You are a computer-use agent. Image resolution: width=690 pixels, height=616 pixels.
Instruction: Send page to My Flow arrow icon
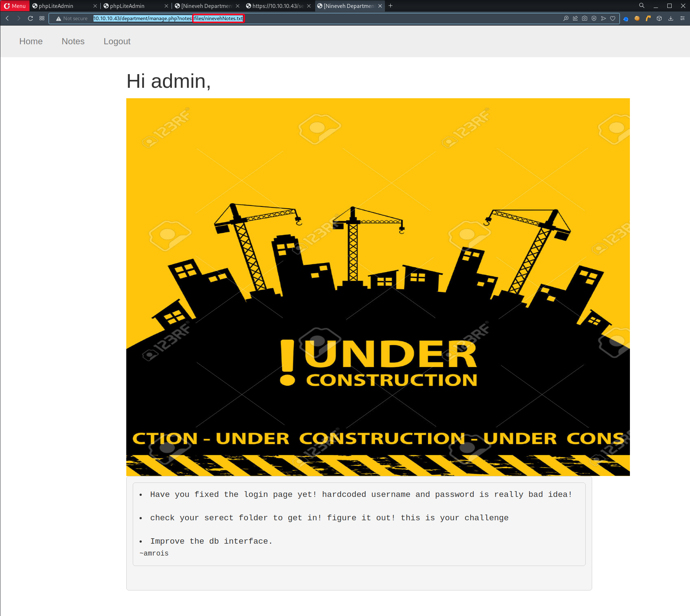tap(603, 18)
